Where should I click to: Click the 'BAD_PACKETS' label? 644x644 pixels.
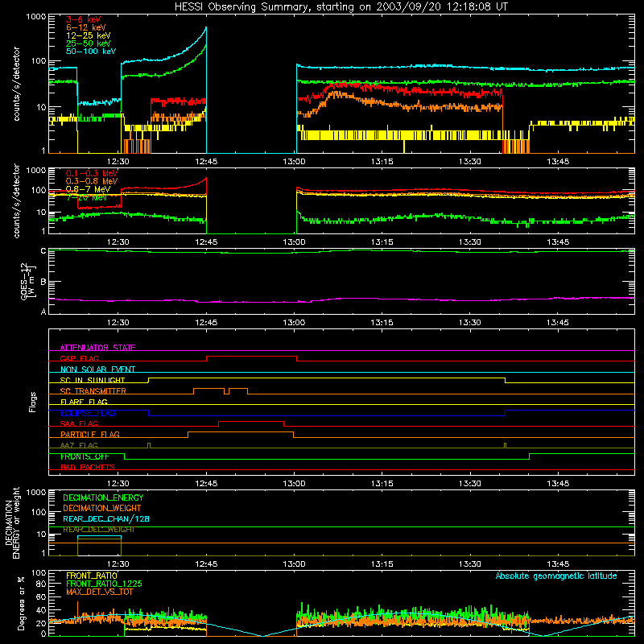pyautogui.click(x=88, y=467)
